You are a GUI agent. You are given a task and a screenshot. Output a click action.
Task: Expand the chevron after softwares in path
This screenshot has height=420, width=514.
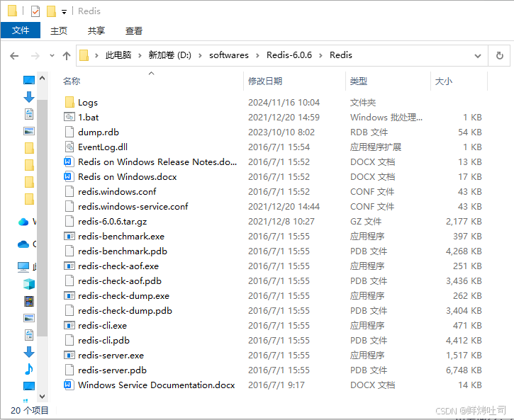click(257, 56)
